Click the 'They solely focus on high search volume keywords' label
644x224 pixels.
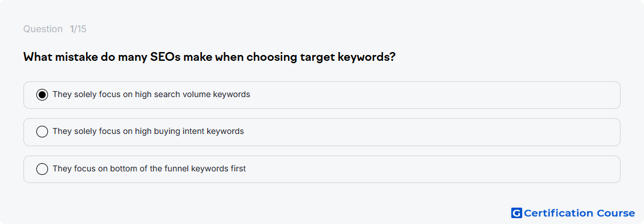pos(151,94)
